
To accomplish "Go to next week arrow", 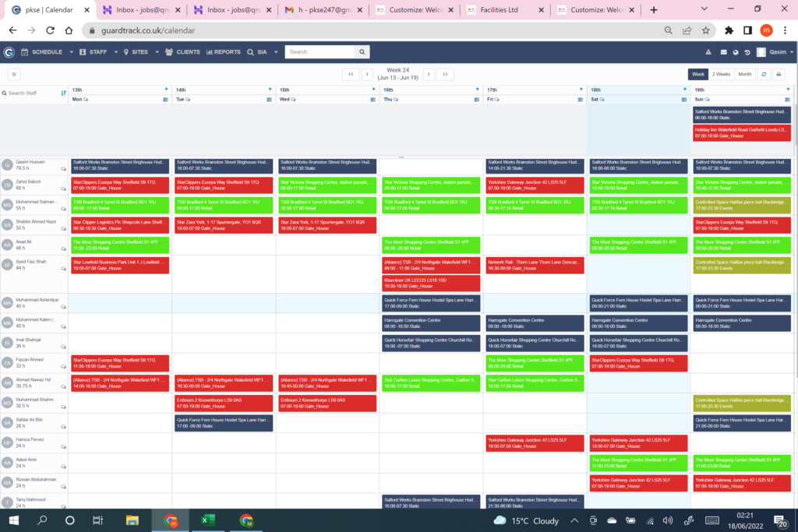I will [429, 74].
